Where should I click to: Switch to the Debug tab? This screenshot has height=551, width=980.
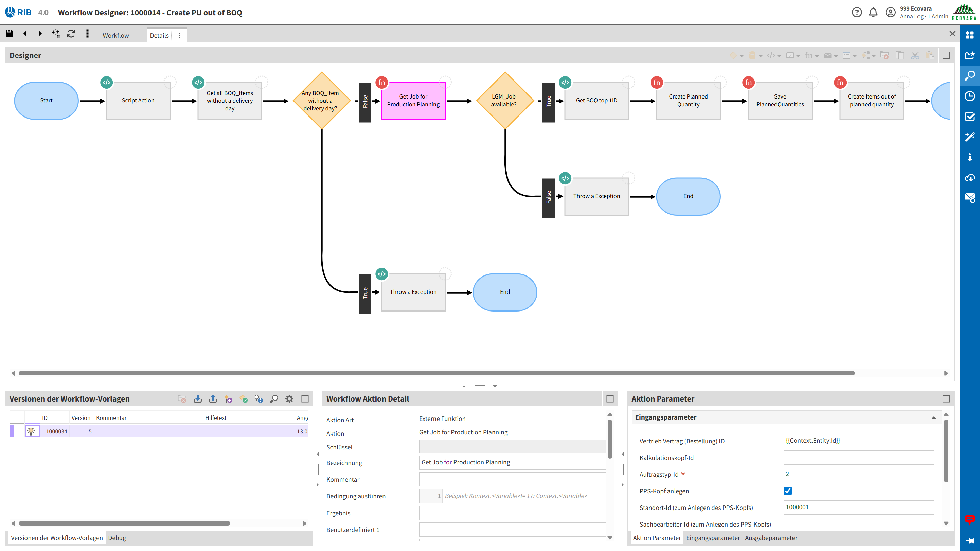117,538
